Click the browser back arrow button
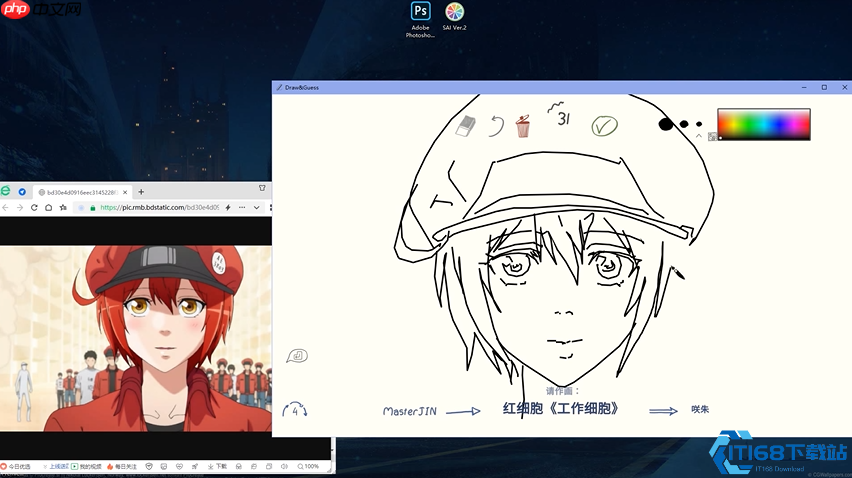Image resolution: width=852 pixels, height=478 pixels. [x=7, y=208]
